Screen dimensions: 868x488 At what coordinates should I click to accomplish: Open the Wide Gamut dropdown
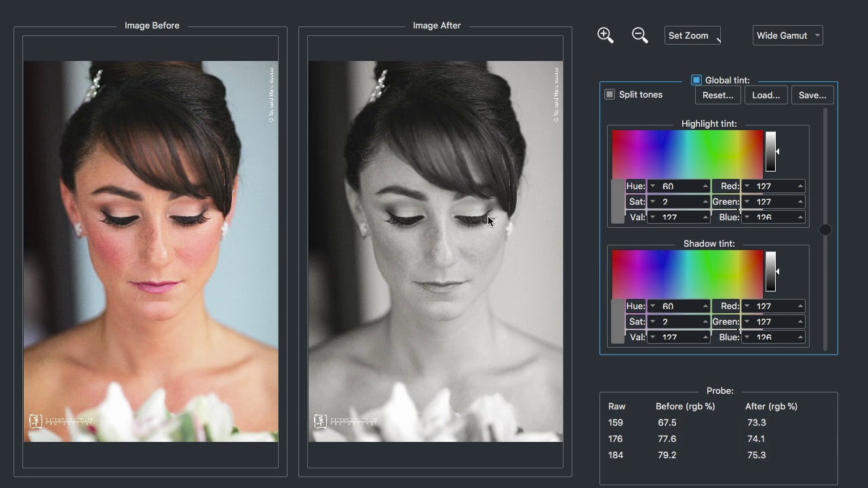coord(787,35)
